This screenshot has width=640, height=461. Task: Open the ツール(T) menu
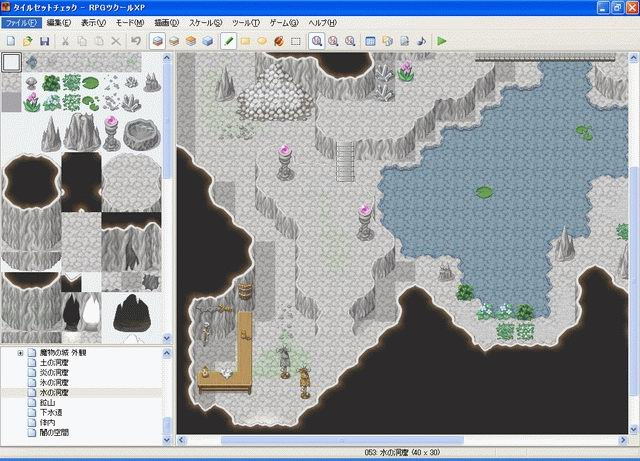pyautogui.click(x=245, y=22)
